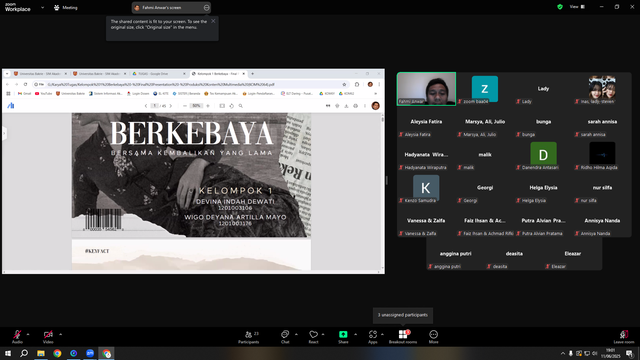Unmute the microphone with the Audio icon

(x=17, y=336)
